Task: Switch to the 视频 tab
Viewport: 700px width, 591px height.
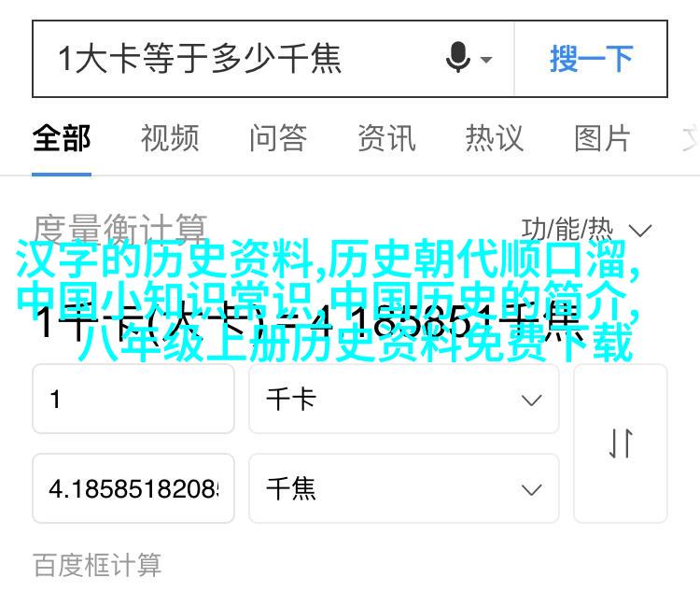Action: [170, 138]
